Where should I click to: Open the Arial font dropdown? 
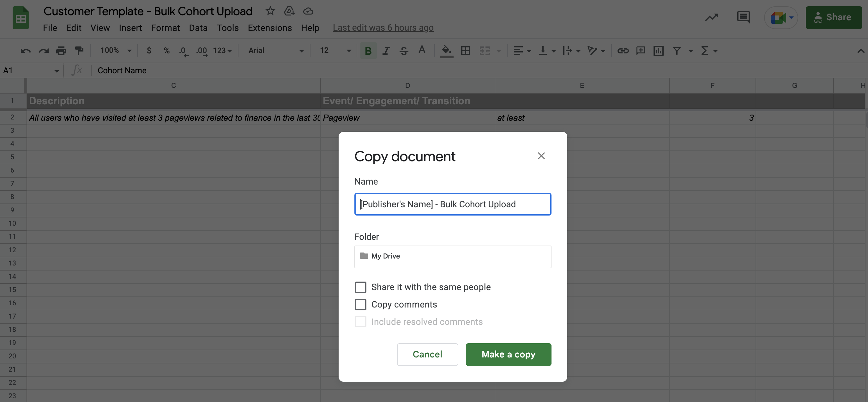(x=276, y=51)
